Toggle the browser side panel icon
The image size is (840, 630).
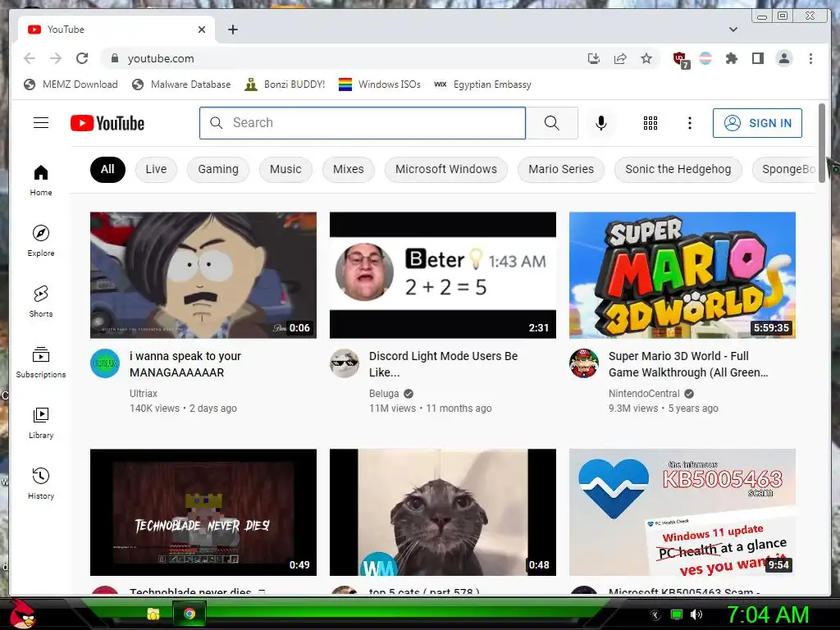757,58
